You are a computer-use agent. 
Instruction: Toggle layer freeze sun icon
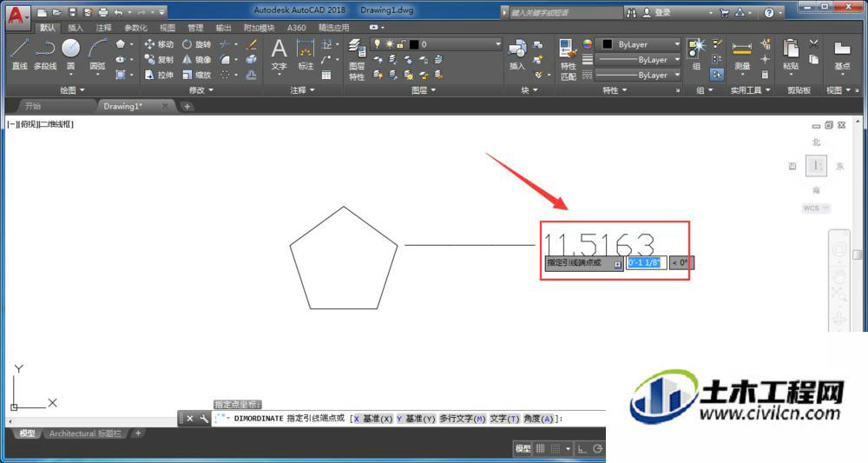(389, 43)
